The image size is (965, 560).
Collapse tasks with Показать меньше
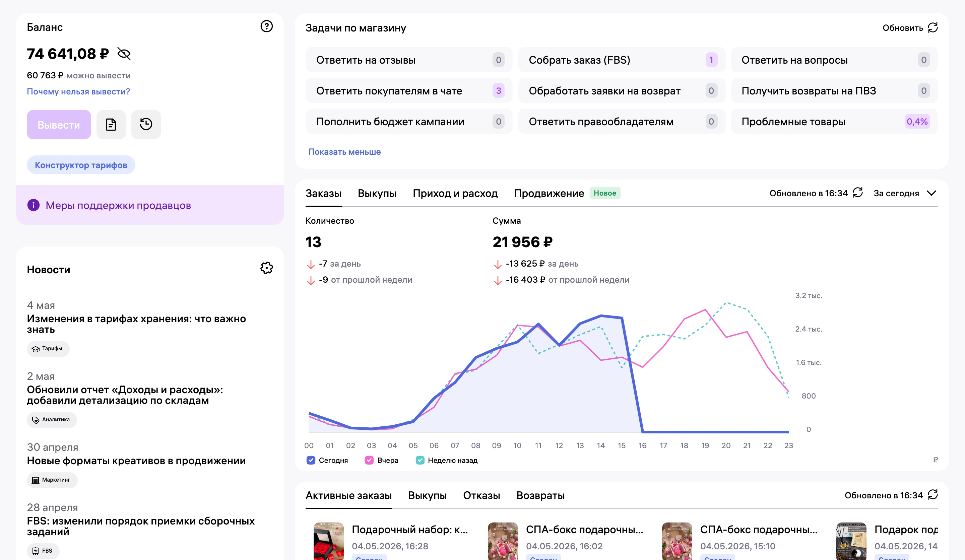tap(344, 152)
